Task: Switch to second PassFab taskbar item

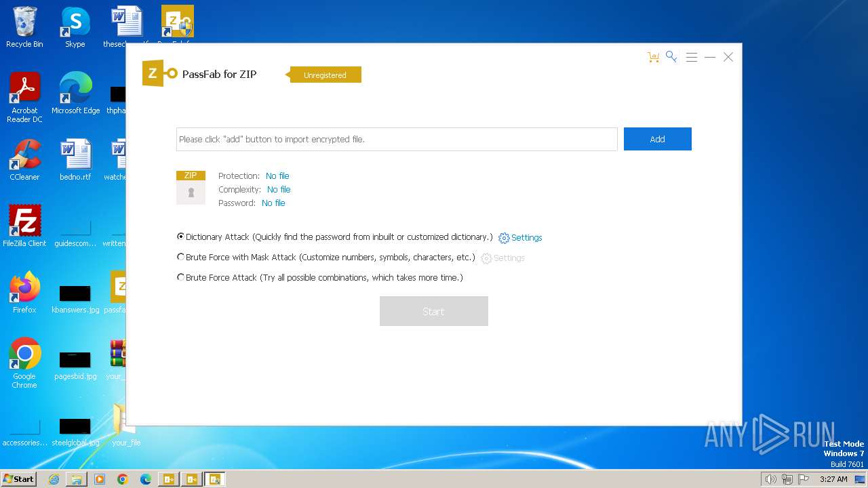Action: pos(192,479)
